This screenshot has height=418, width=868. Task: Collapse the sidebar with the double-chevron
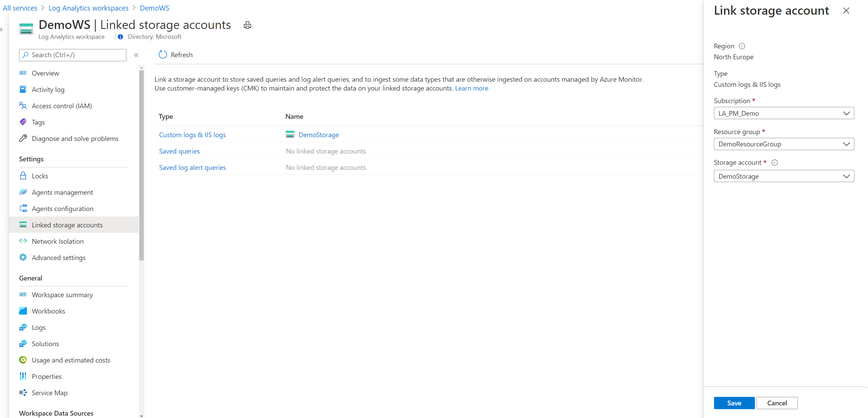[x=136, y=55]
